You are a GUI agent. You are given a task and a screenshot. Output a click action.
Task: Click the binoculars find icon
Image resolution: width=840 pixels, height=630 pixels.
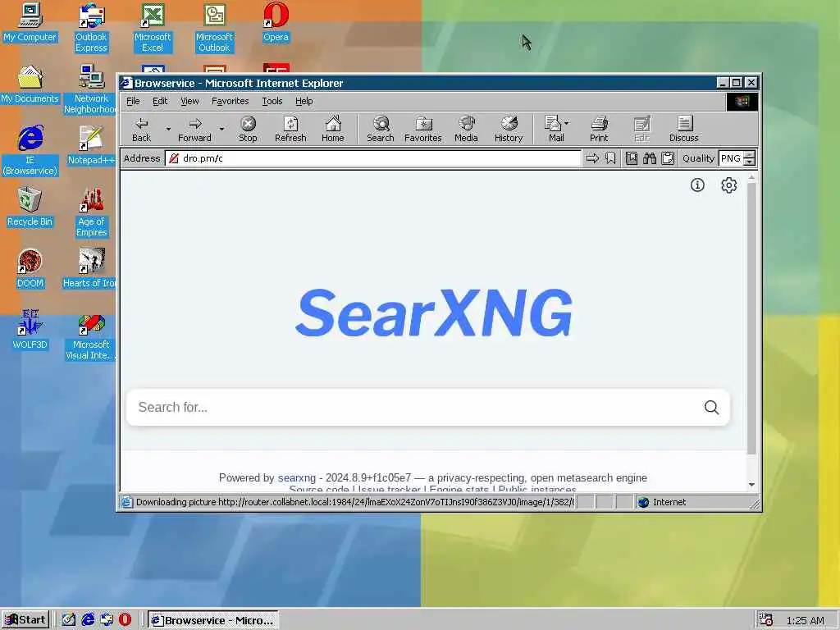(x=650, y=158)
